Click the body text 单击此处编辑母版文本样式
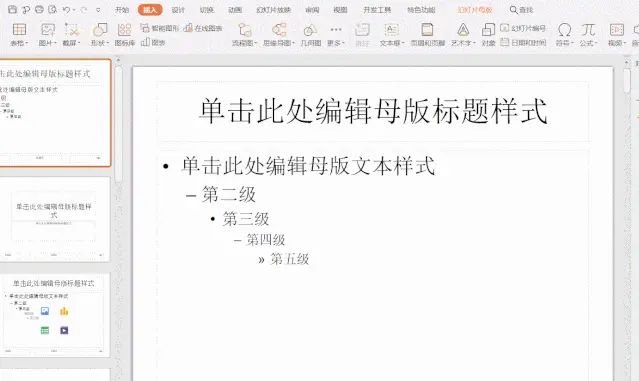639x381 pixels. (x=308, y=166)
